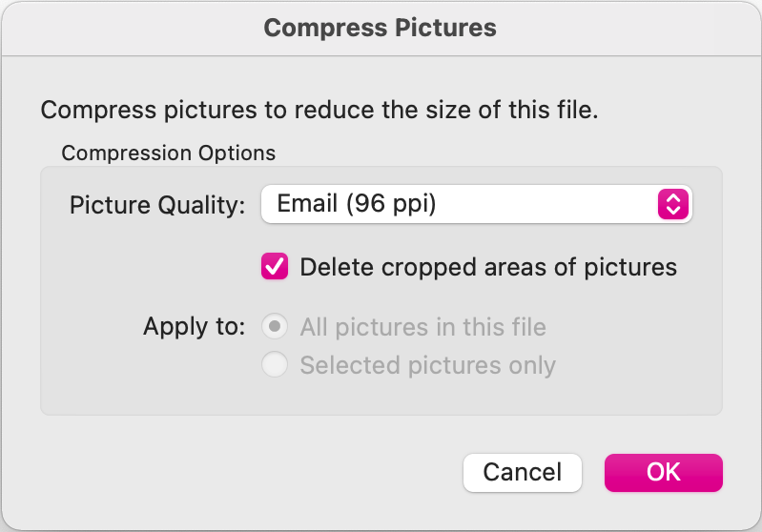Image resolution: width=762 pixels, height=532 pixels.
Task: Click the Picture Quality: label
Action: 157,205
